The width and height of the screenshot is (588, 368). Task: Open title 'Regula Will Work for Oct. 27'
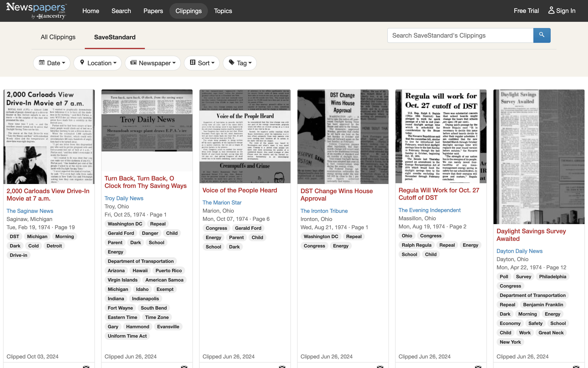coord(439,194)
